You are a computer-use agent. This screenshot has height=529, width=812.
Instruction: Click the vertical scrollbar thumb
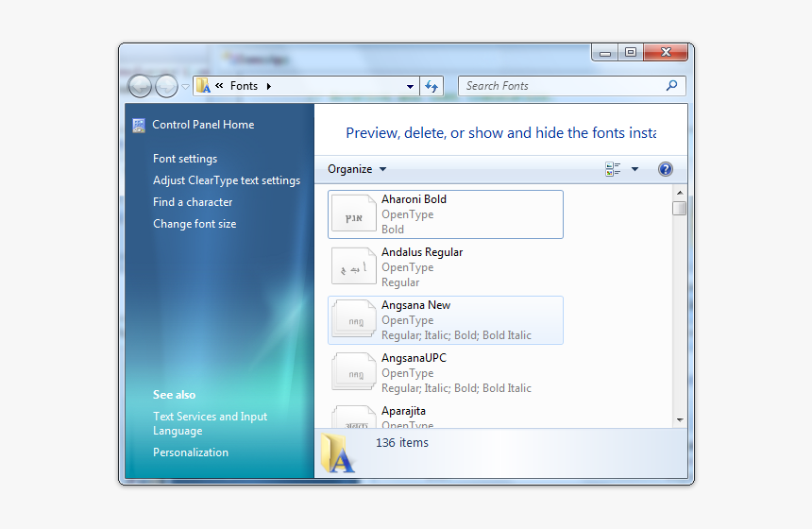pos(680,208)
